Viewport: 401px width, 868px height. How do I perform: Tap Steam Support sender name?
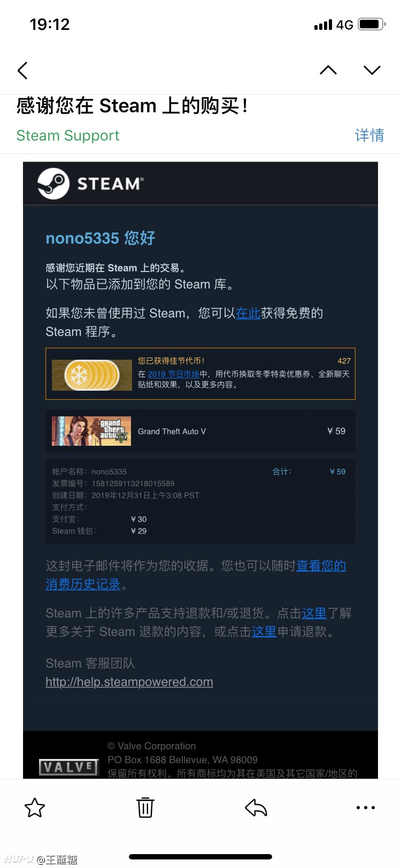(68, 136)
